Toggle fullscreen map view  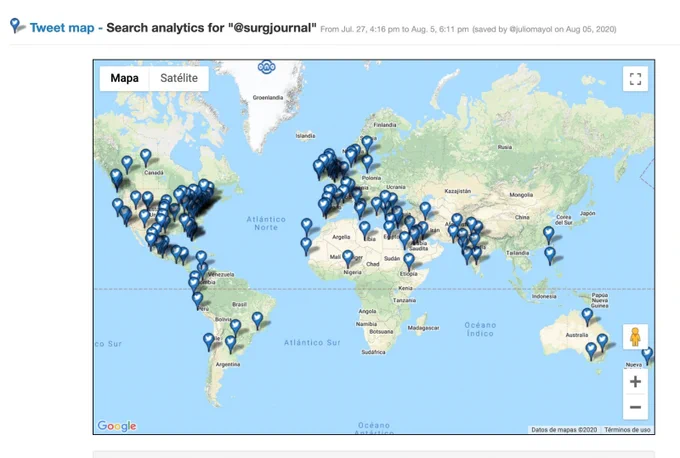635,79
